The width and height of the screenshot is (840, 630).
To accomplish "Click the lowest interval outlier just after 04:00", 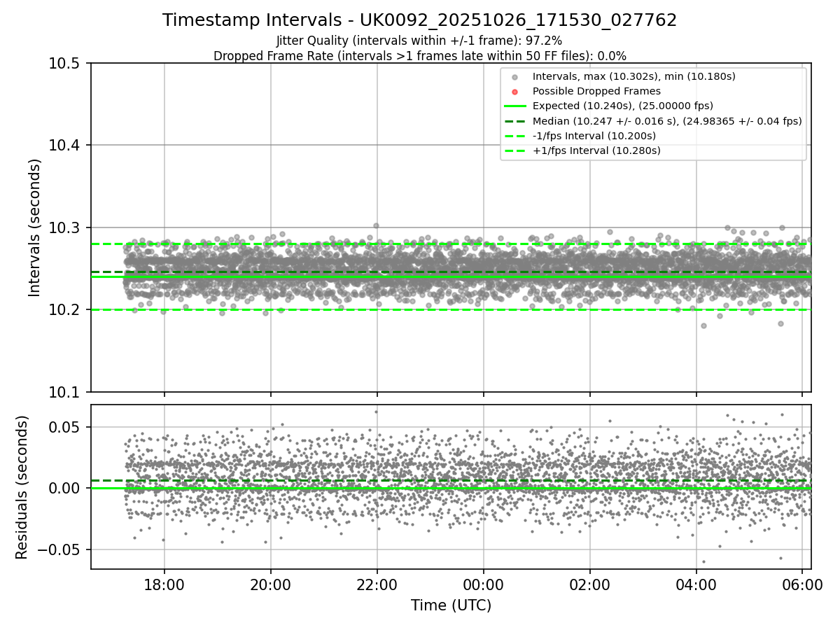I will tap(703, 325).
